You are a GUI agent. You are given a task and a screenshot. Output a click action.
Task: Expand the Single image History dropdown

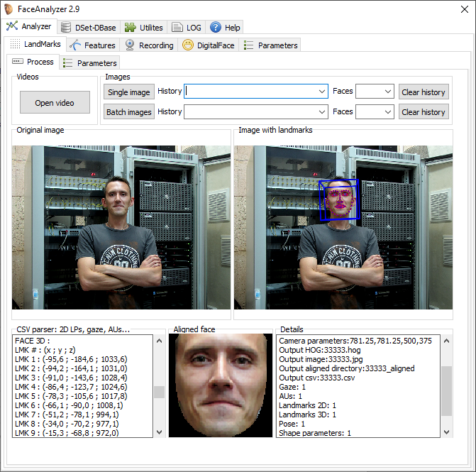(322, 92)
